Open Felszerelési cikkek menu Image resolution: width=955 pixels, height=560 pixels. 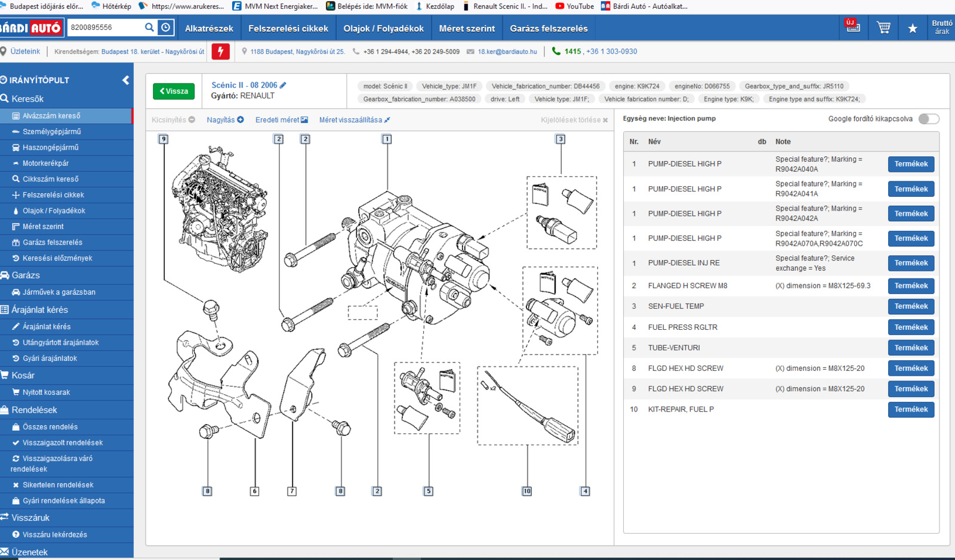point(288,28)
